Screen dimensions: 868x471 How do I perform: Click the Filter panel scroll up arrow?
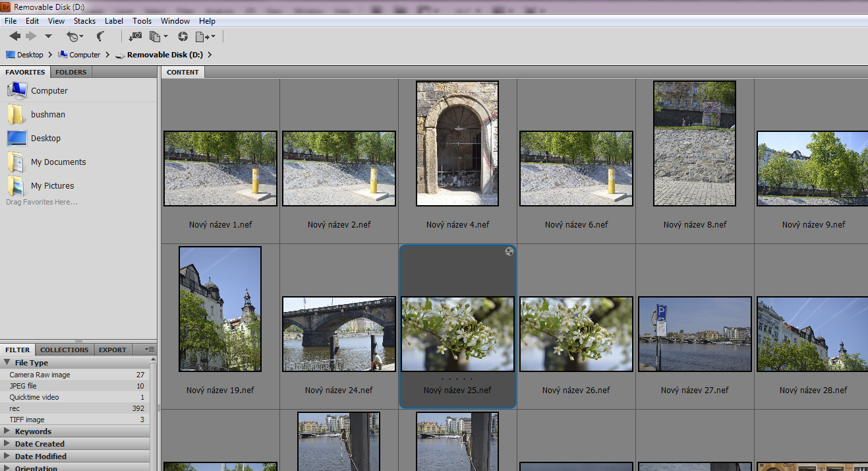(154, 360)
